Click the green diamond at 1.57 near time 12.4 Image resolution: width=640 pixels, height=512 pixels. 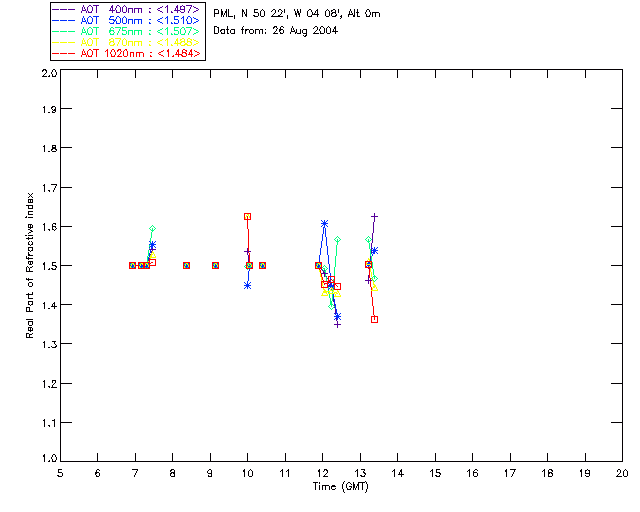point(337,240)
